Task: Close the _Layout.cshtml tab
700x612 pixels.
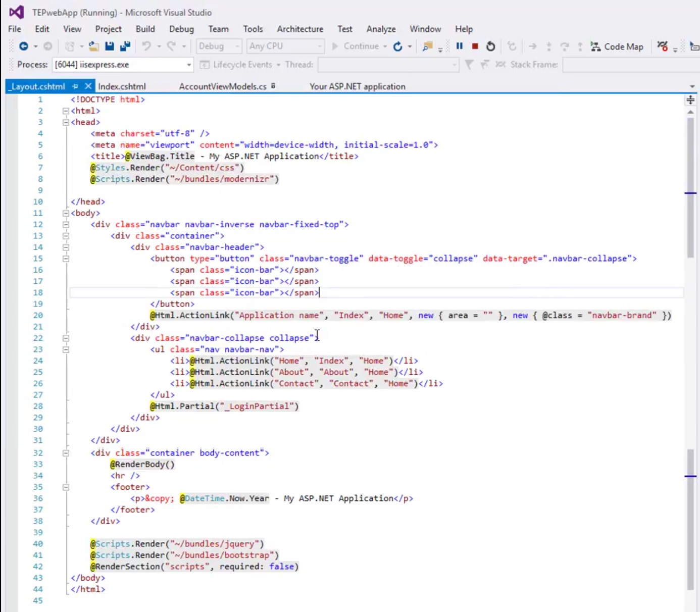Action: click(x=88, y=86)
